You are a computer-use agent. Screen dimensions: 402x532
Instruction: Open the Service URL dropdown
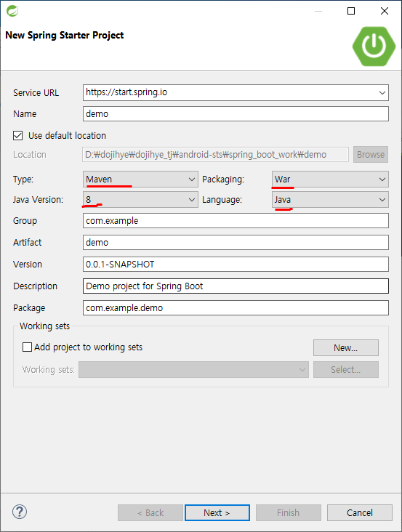pyautogui.click(x=382, y=92)
